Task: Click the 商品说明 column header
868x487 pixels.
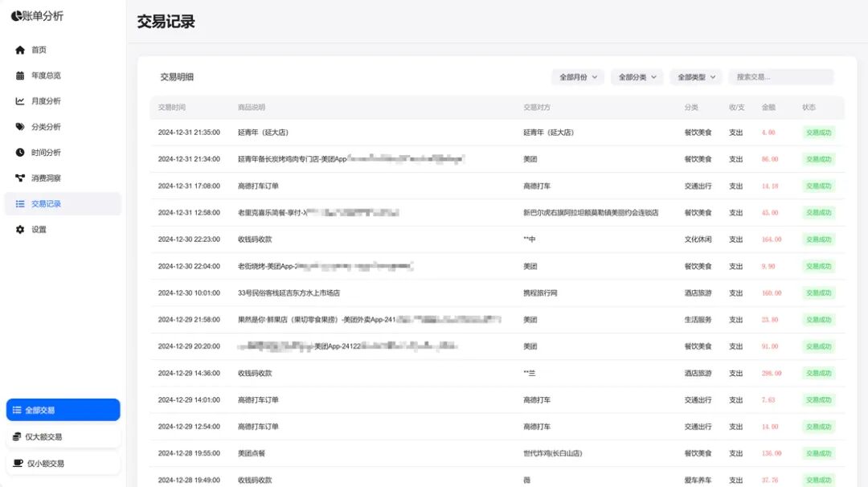Action: pyautogui.click(x=252, y=108)
